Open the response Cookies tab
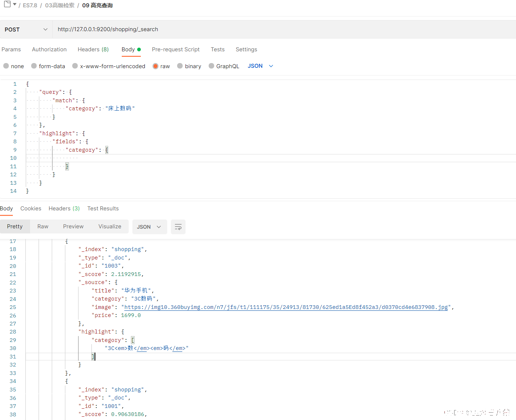The image size is (516, 420). (31, 209)
